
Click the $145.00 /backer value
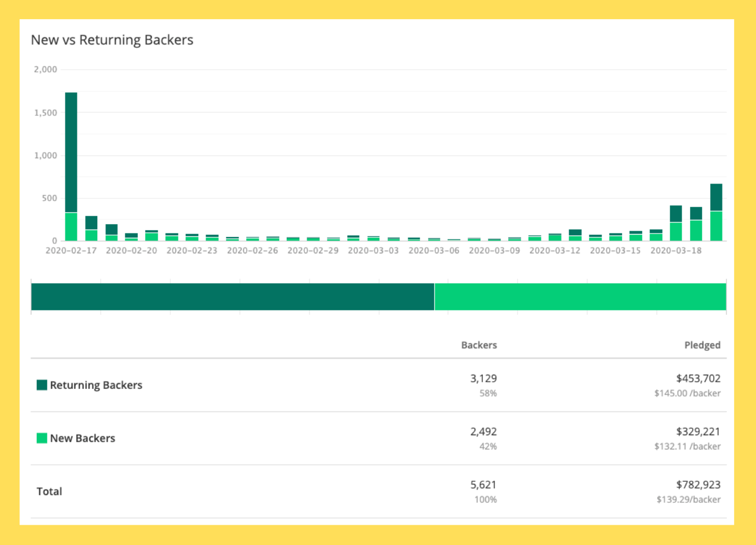click(x=687, y=393)
